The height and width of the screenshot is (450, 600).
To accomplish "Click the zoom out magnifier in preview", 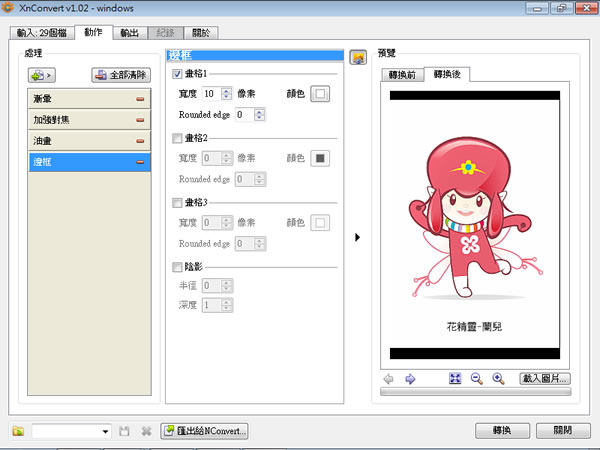I will click(476, 379).
